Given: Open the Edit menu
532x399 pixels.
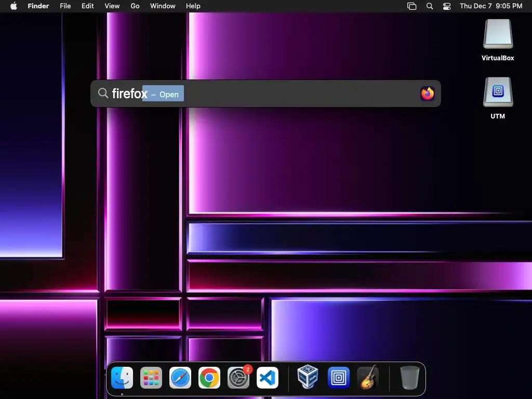Looking at the screenshot, I should 87,6.
